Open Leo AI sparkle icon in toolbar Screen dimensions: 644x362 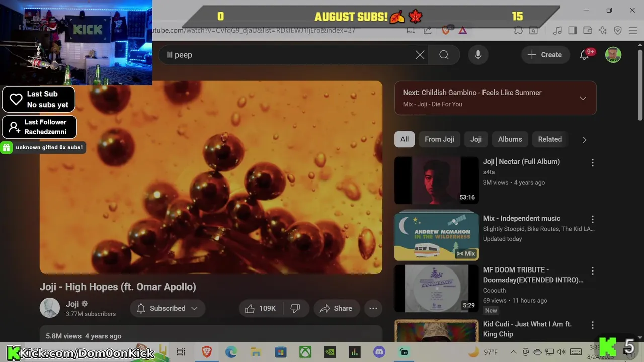pyautogui.click(x=603, y=30)
